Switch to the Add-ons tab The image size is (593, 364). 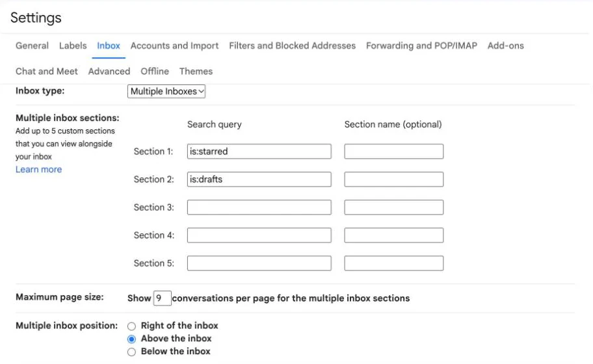(x=506, y=45)
